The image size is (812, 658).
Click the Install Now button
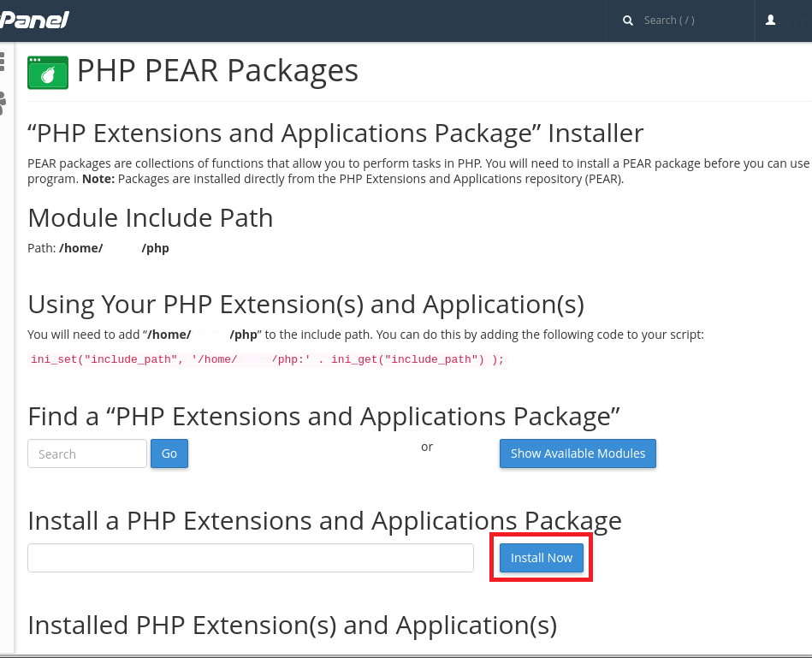541,558
